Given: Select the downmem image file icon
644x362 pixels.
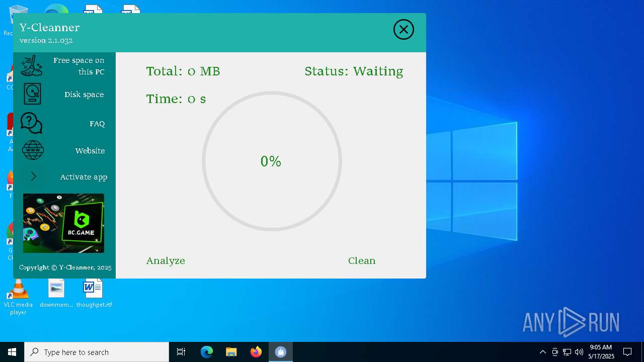Looking at the screenshot, I should click(56, 294).
